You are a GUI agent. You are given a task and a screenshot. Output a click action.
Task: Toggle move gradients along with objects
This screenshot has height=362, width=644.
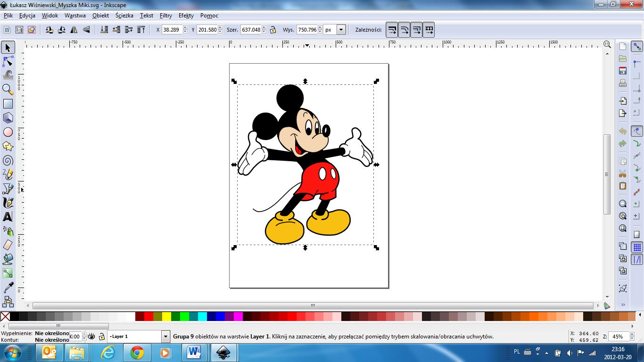[x=417, y=30]
